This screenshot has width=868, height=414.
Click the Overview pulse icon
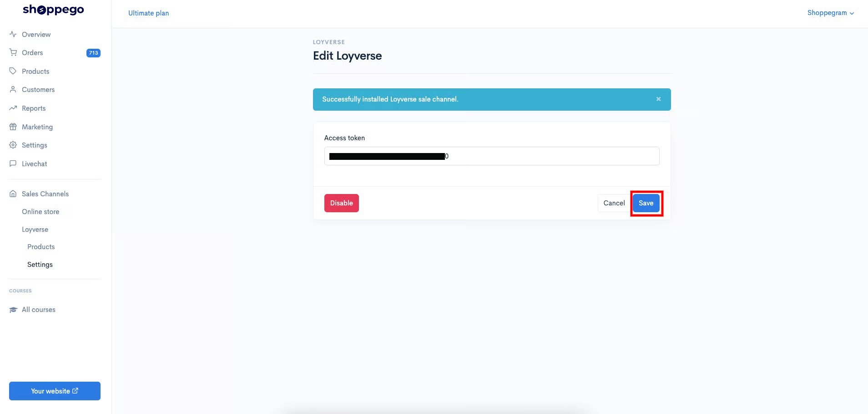(x=13, y=34)
